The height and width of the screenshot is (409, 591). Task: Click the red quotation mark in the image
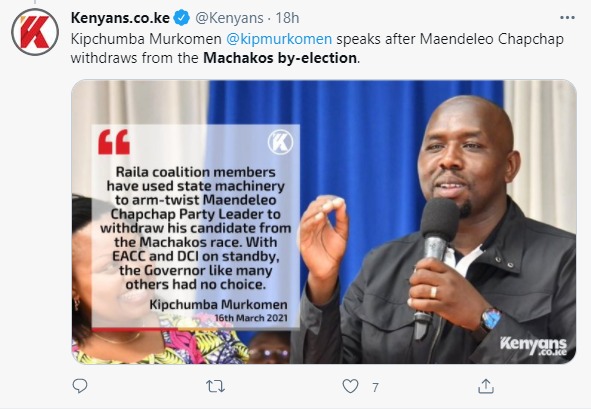pyautogui.click(x=114, y=142)
